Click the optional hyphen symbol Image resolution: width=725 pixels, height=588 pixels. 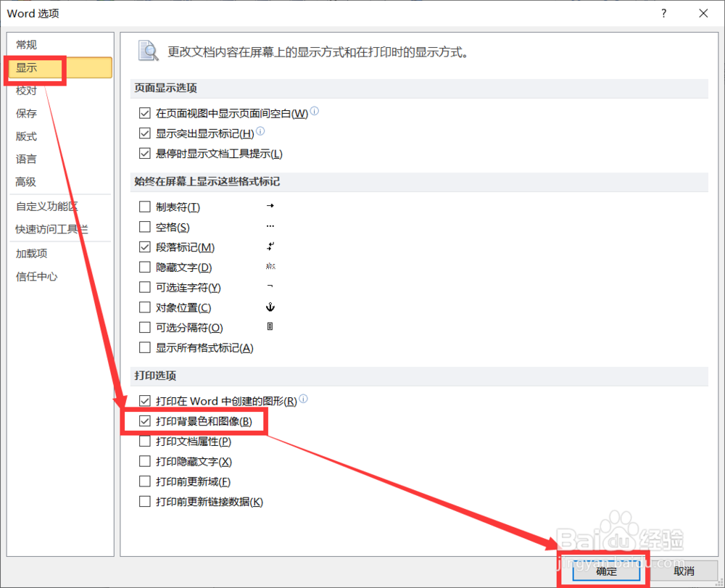click(x=270, y=286)
